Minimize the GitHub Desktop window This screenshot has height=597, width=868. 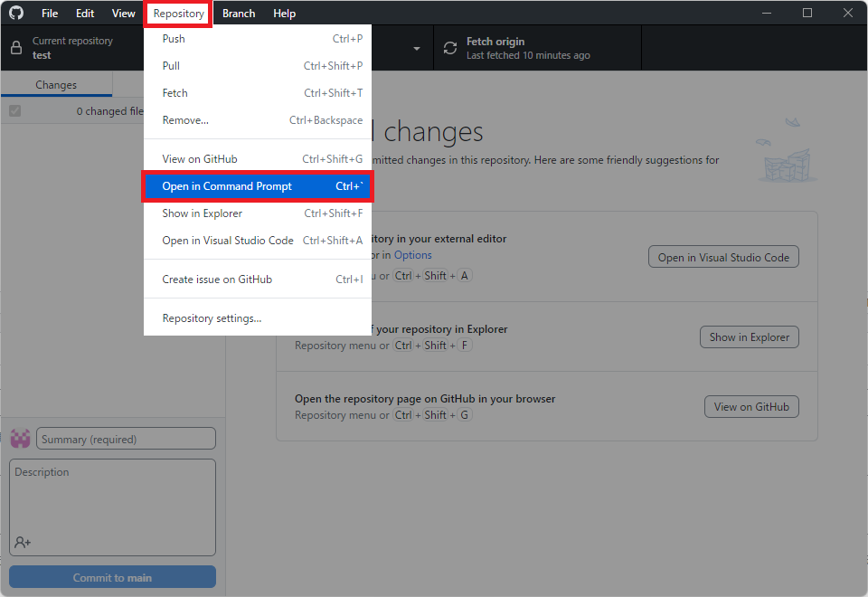coord(767,13)
